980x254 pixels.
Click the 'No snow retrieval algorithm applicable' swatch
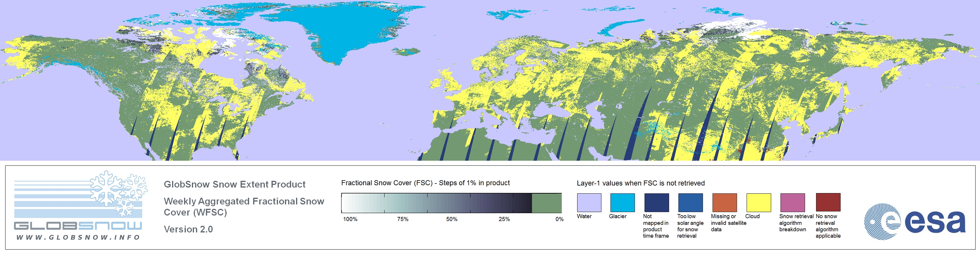pyautogui.click(x=828, y=202)
